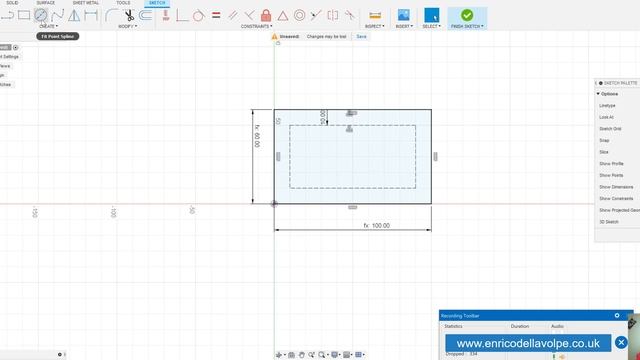640x360 pixels.
Task: Select the Fillet tool
Action: click(111, 16)
